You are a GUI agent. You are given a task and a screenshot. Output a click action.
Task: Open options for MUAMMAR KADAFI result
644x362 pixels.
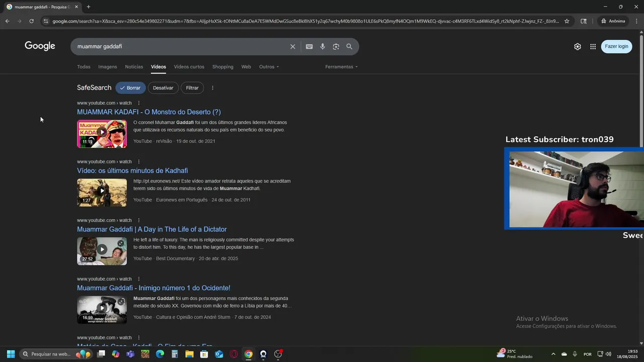click(x=139, y=103)
